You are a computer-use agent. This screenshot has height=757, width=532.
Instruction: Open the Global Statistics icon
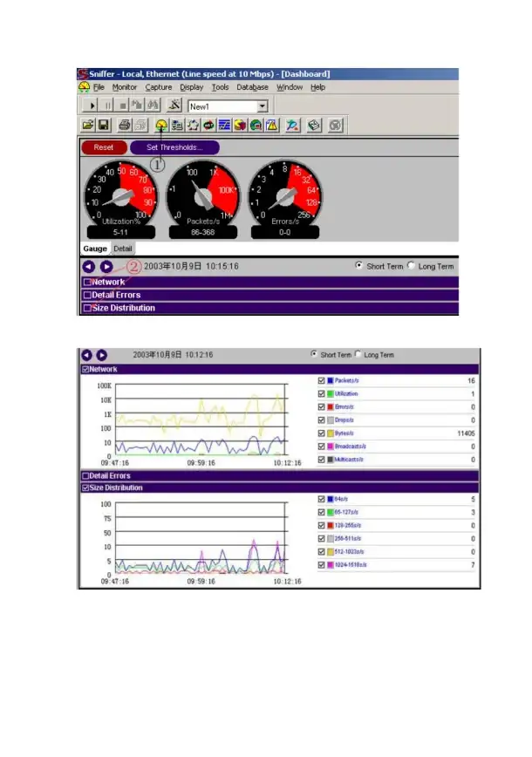pos(256,126)
